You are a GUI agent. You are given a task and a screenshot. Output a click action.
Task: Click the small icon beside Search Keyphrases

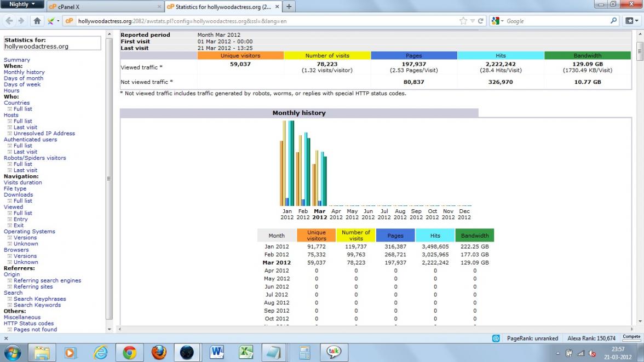click(9, 299)
